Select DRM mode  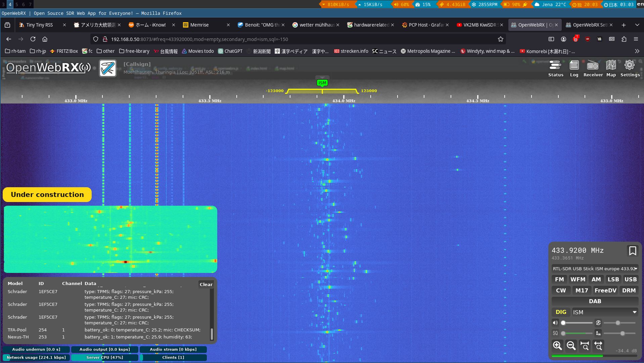tap(629, 290)
